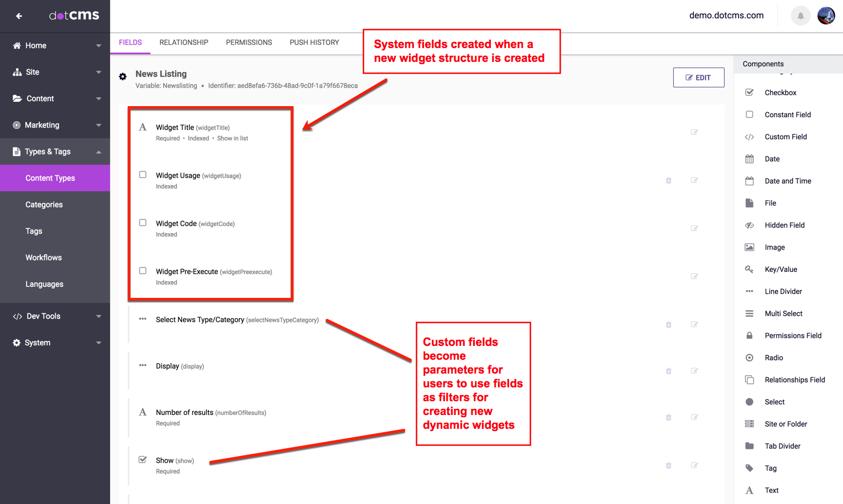Open the notifications bell
The width and height of the screenshot is (843, 504).
coord(800,16)
